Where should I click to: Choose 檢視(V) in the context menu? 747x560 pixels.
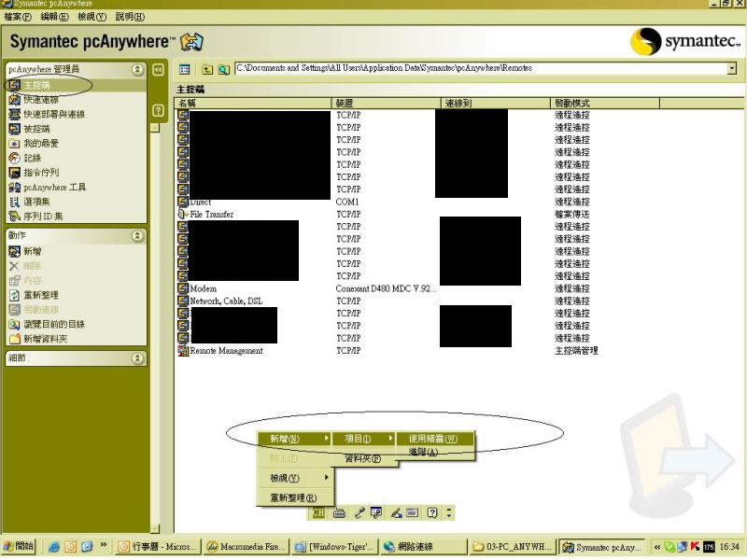click(294, 478)
